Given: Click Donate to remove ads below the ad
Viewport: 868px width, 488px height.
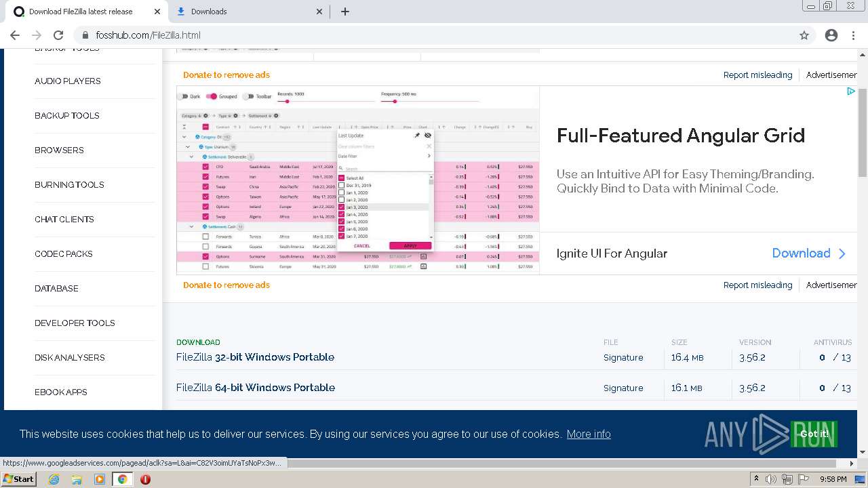Looking at the screenshot, I should [x=226, y=285].
